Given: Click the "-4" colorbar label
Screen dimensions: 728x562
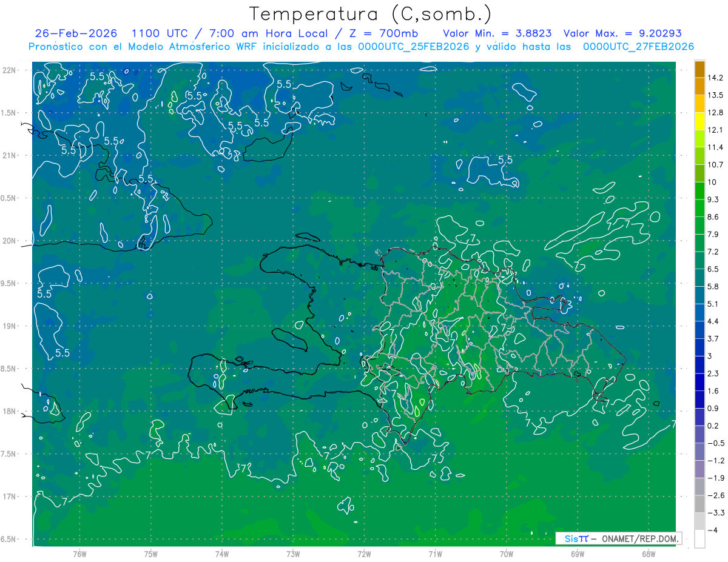Looking at the screenshot, I should [712, 530].
